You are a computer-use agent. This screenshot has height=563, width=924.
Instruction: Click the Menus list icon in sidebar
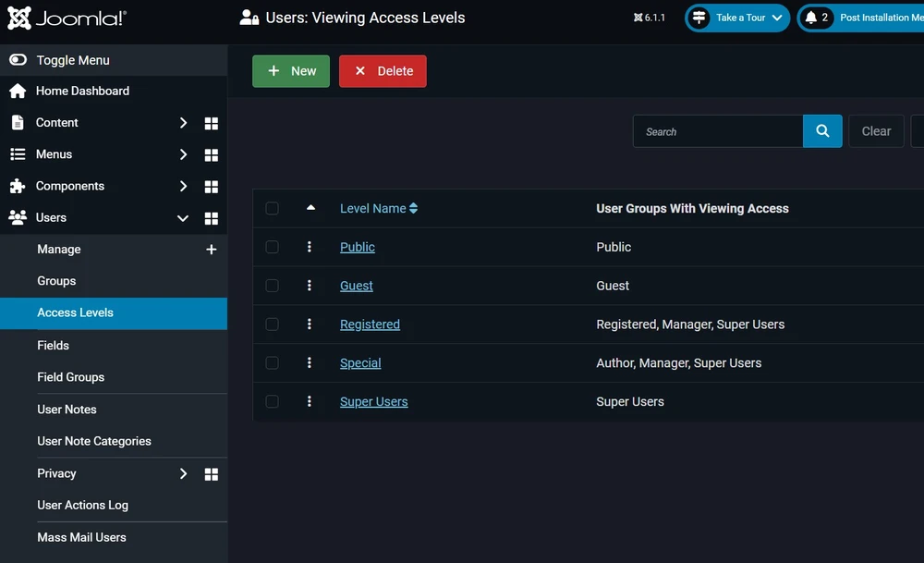18,153
